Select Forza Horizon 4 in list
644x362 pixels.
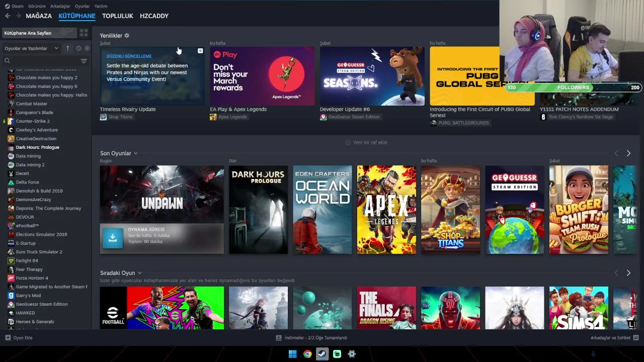[x=32, y=278]
